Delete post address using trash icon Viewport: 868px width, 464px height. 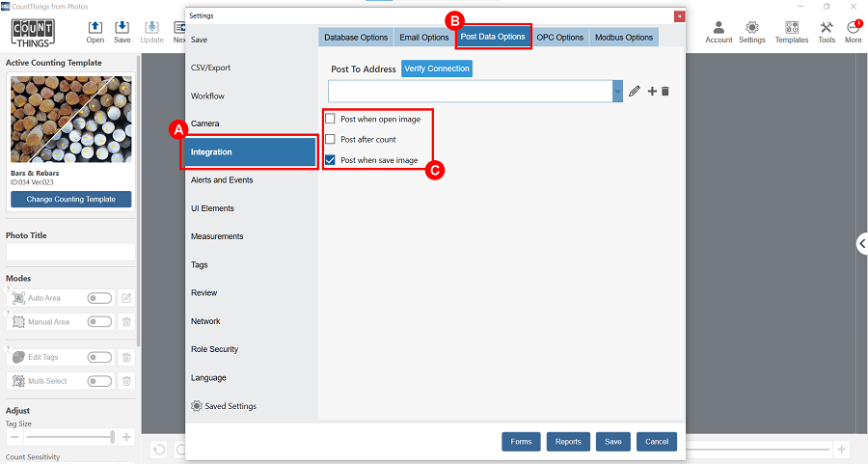coord(665,91)
